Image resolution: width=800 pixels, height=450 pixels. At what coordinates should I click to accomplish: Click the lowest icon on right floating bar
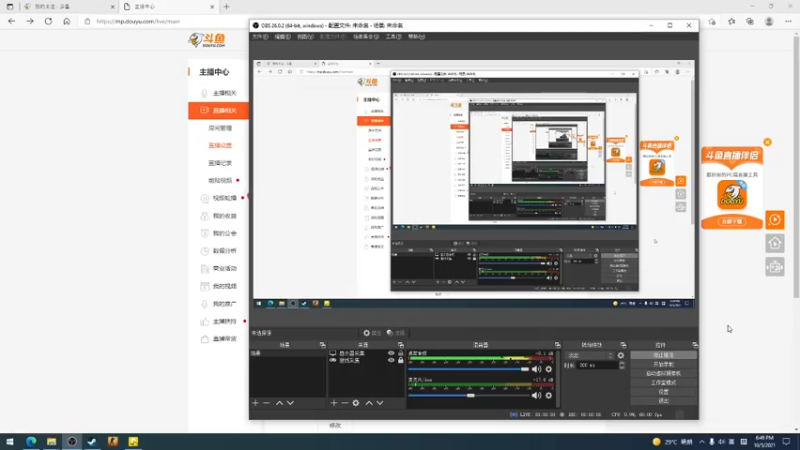(774, 267)
